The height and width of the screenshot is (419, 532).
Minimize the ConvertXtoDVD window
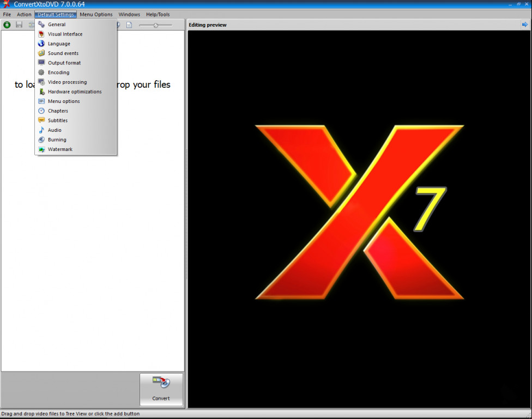pos(510,4)
